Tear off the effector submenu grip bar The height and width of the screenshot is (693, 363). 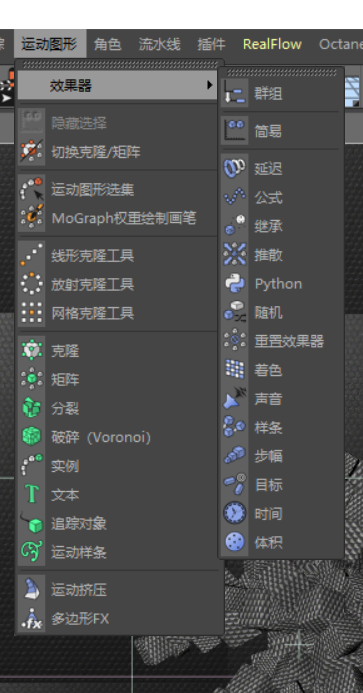282,72
